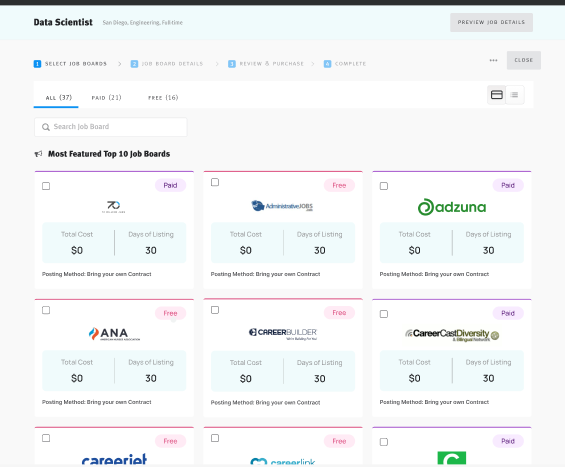Click Free badge on CareerBuilder card
Viewport: 565px width, 467px height.
tap(339, 312)
